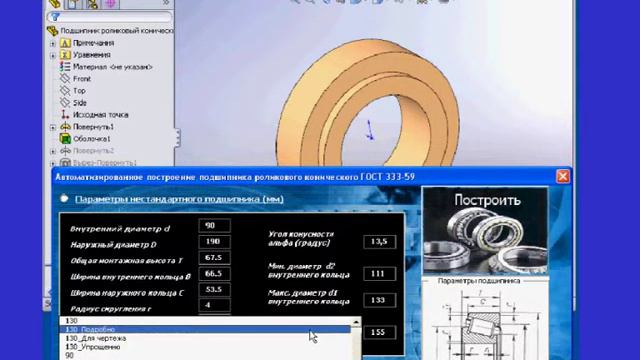This screenshot has width=640, height=360.
Task: Expand the Примечания tree node
Action: click(x=53, y=43)
